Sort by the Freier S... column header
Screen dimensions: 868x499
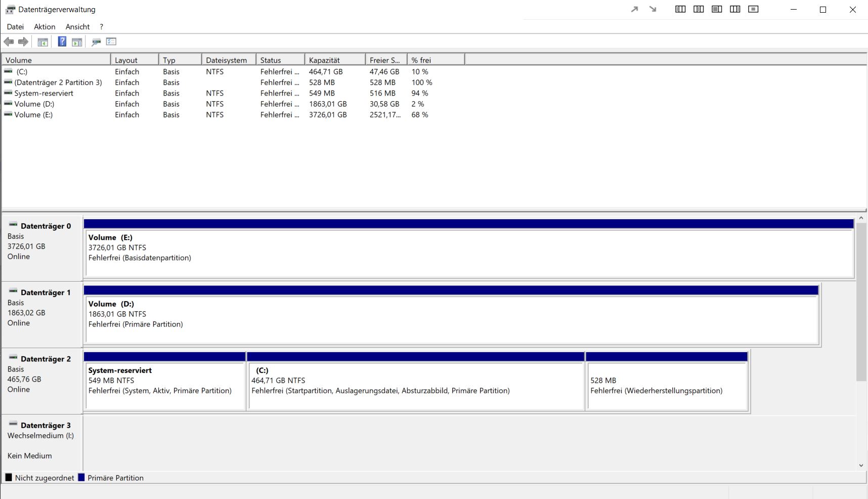pos(386,60)
